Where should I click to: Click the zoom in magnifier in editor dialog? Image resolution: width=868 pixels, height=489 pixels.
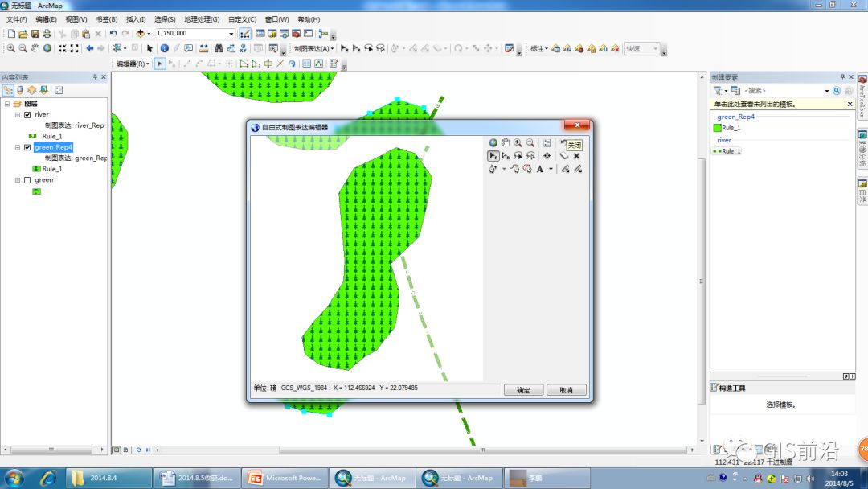click(518, 142)
